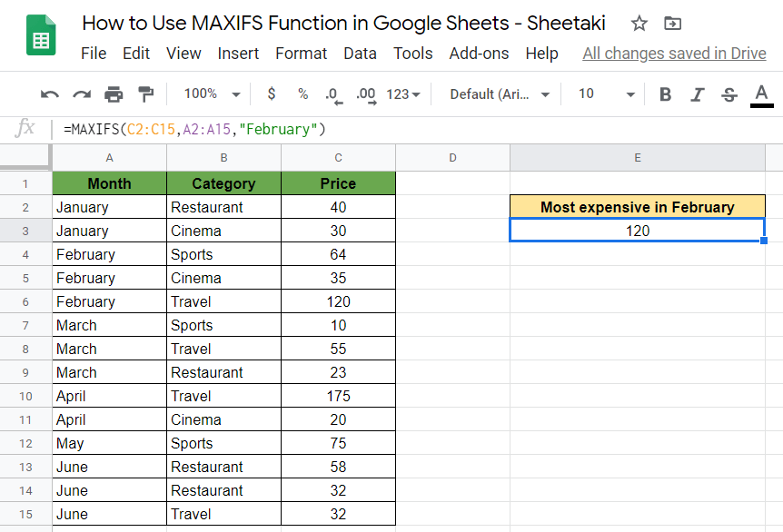Open the Format menu

click(x=301, y=54)
